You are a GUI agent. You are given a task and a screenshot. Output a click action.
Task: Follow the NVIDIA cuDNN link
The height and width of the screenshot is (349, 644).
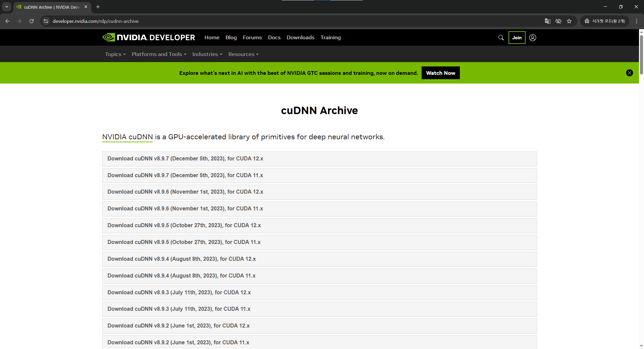(127, 137)
